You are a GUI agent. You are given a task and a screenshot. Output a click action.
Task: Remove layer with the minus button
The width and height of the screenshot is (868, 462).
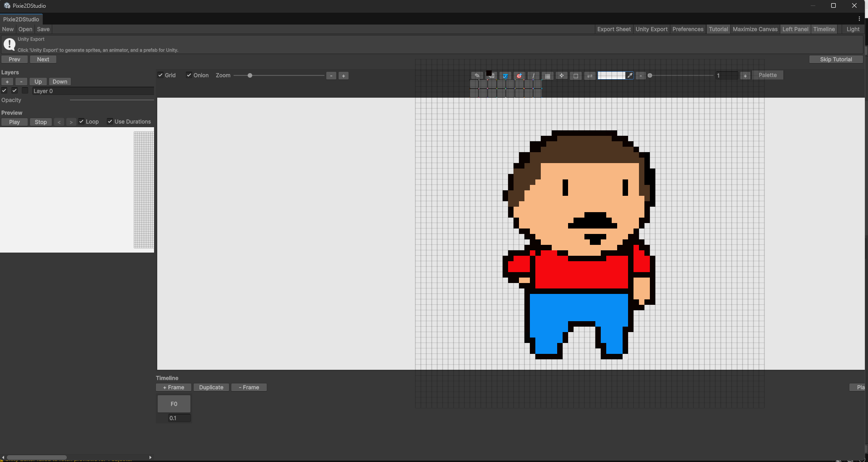[21, 82]
